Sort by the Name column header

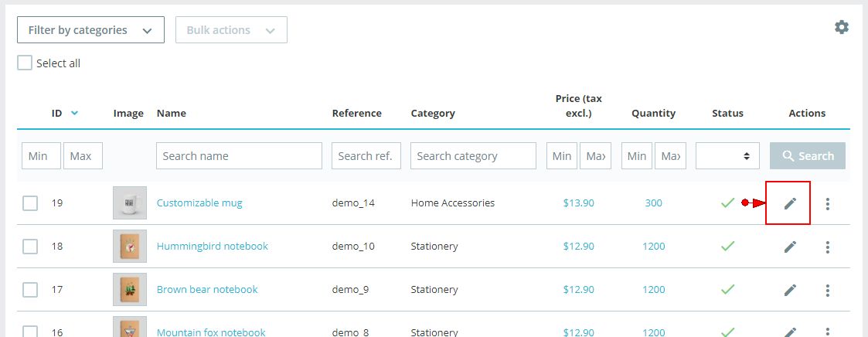tap(171, 113)
